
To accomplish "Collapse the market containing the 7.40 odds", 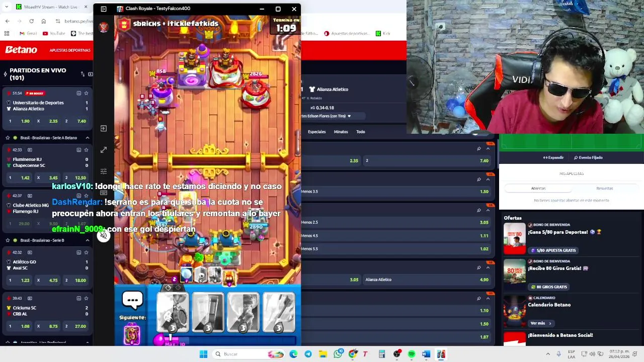I will (488, 148).
